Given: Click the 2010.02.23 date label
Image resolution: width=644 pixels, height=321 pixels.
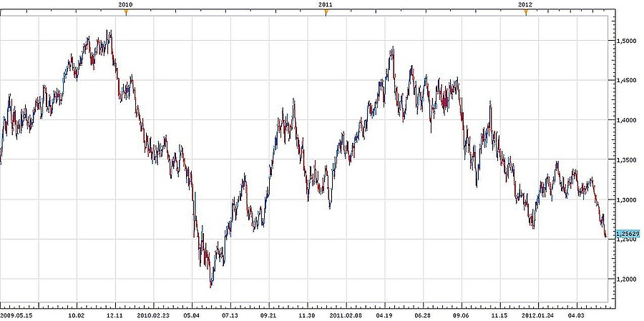Looking at the screenshot, I should (x=152, y=314).
